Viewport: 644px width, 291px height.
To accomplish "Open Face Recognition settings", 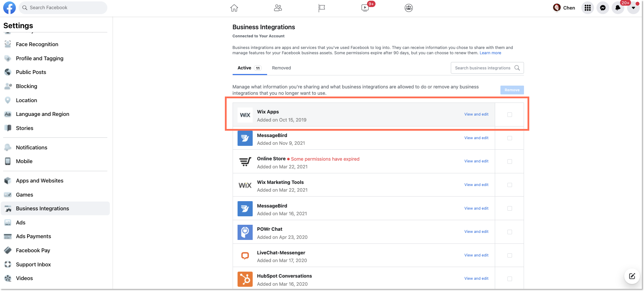I will pyautogui.click(x=55, y=44).
